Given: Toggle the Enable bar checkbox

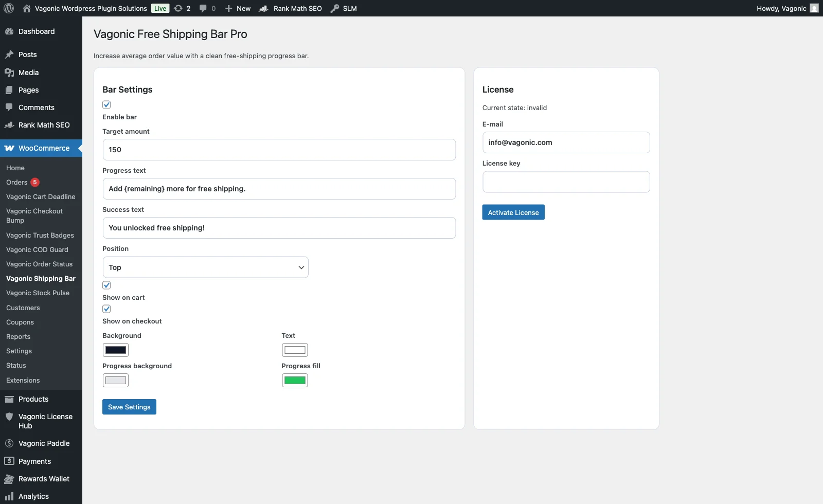Looking at the screenshot, I should click(x=106, y=104).
